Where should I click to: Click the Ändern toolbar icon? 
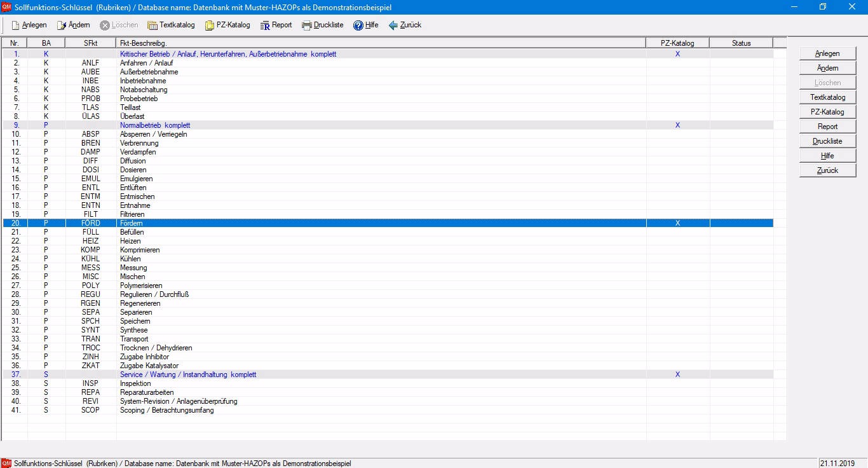62,25
